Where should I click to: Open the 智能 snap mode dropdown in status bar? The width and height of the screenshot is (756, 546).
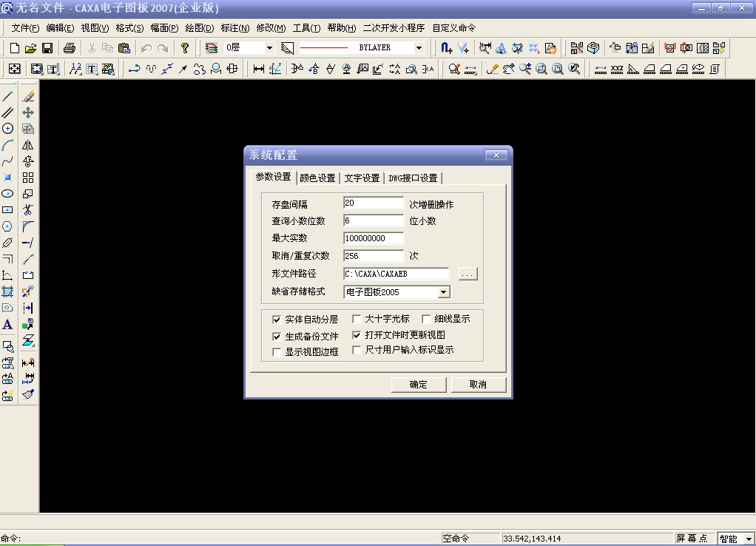[749, 539]
